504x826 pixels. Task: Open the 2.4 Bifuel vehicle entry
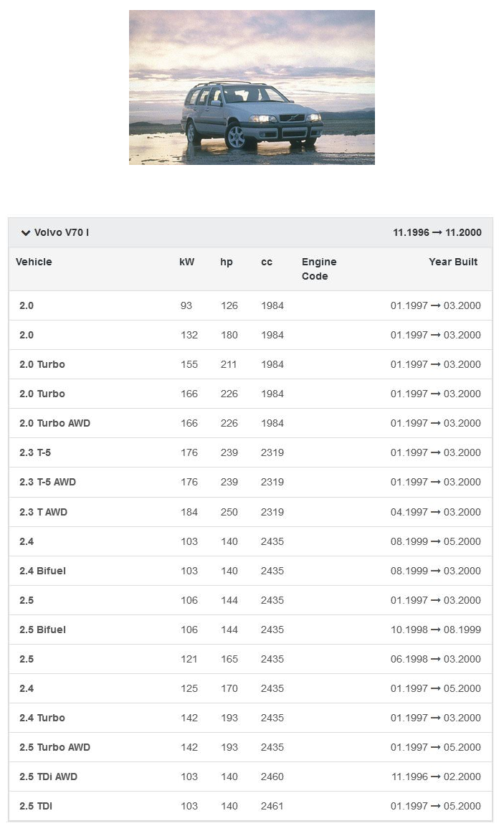[42, 571]
